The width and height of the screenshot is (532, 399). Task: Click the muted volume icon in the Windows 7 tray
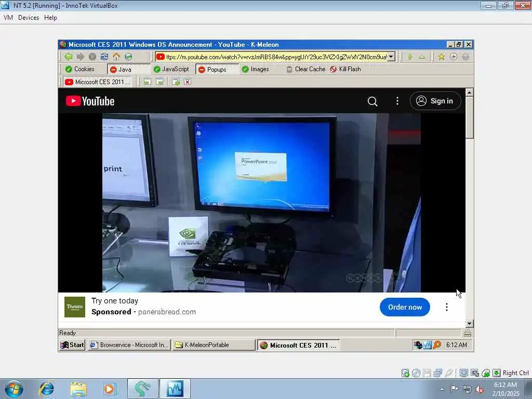point(480,390)
